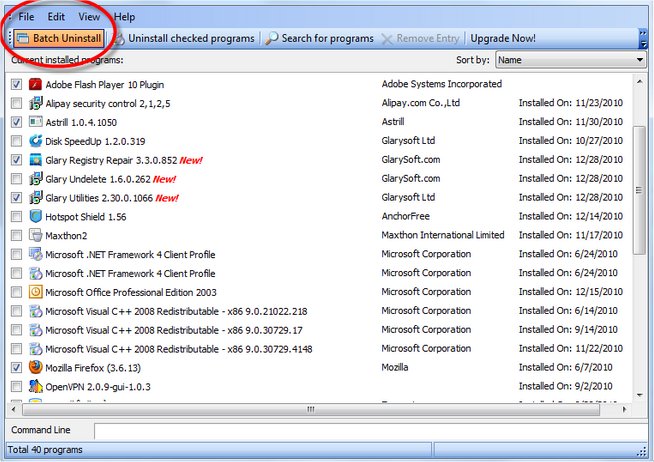Click the Visual C++ 9.0.30729.4148 icon
Screen dimensions: 654x462
click(35, 349)
